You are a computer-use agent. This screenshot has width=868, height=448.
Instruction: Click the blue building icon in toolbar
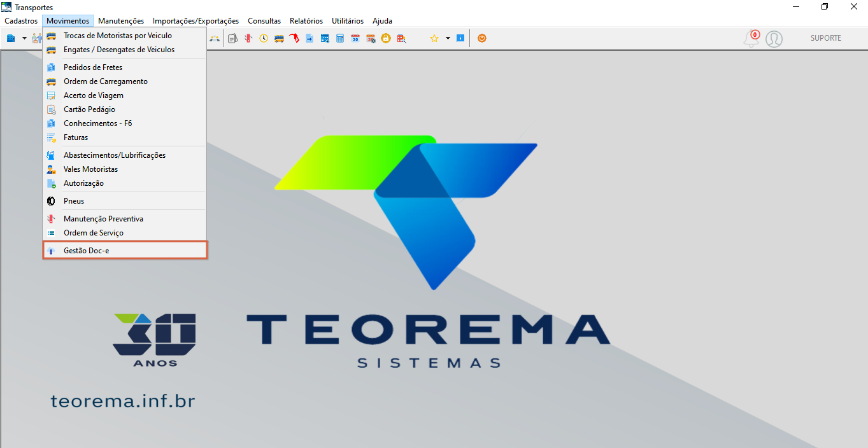pos(11,38)
